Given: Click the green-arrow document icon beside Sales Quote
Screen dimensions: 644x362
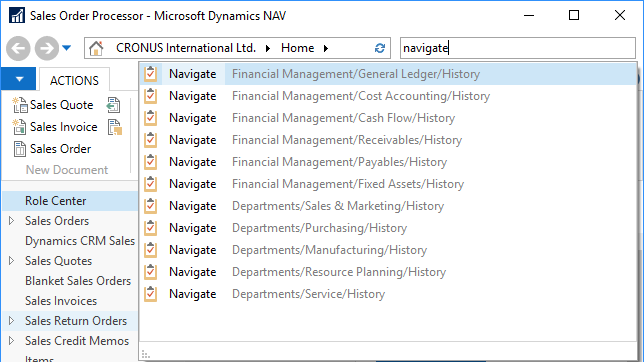Looking at the screenshot, I should click(x=113, y=105).
